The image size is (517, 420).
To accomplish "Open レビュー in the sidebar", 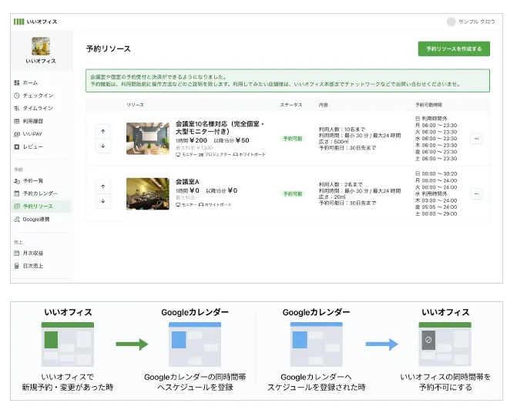I will [29, 146].
